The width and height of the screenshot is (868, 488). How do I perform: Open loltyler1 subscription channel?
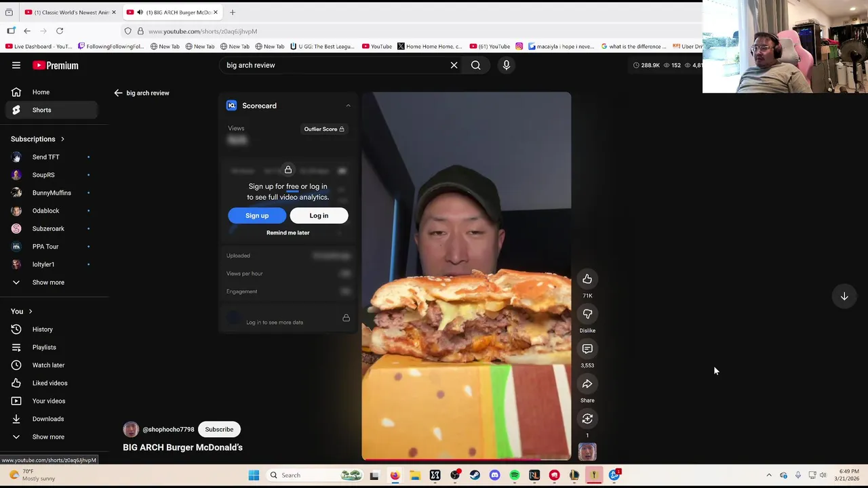point(52,264)
